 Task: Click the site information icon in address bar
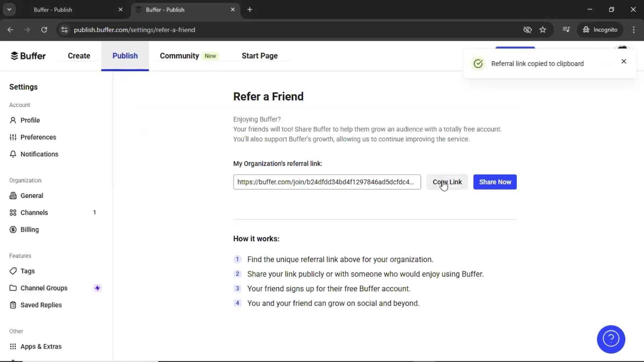pyautogui.click(x=64, y=30)
